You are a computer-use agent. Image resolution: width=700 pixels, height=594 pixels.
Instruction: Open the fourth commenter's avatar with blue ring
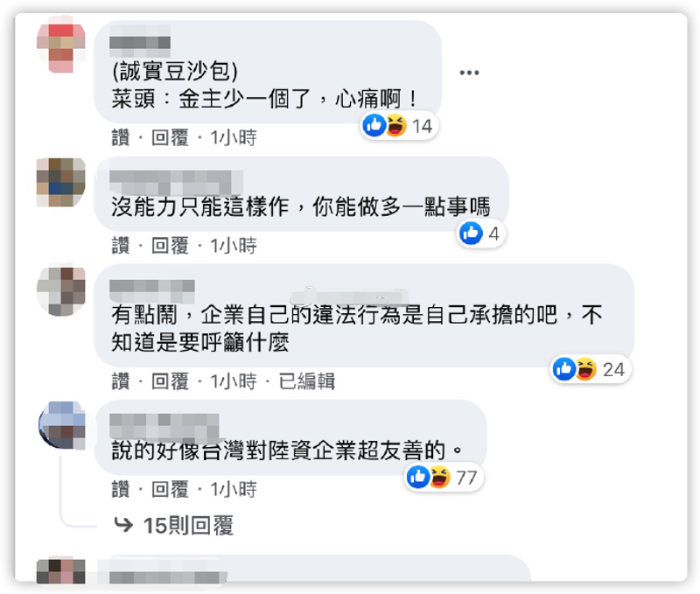click(62, 424)
